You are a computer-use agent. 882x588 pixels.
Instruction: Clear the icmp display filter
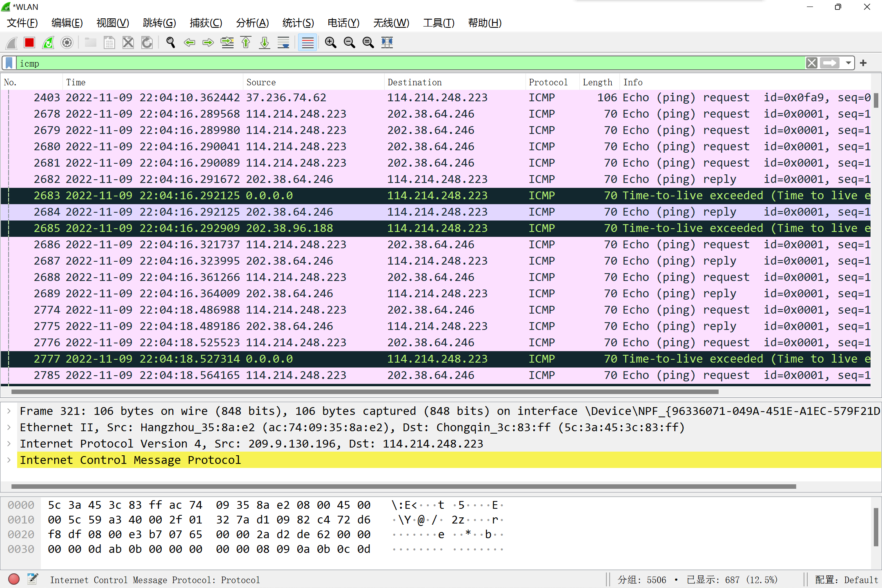coord(811,63)
